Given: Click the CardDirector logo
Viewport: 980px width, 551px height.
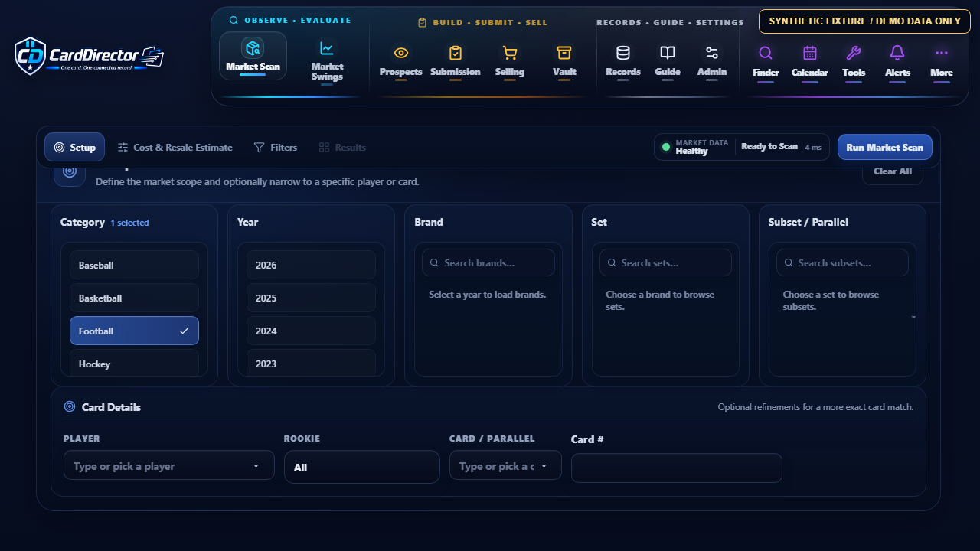Looking at the screenshot, I should (x=90, y=56).
